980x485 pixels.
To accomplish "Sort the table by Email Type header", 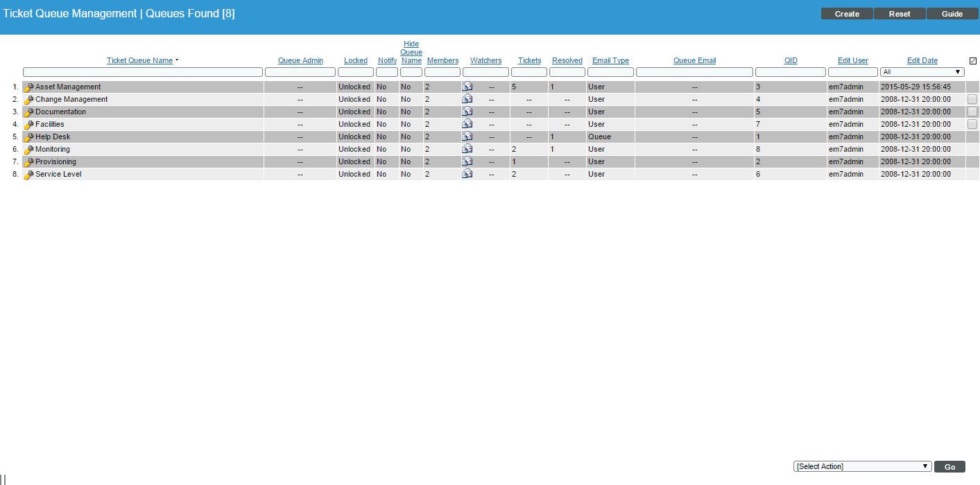I will 610,61.
